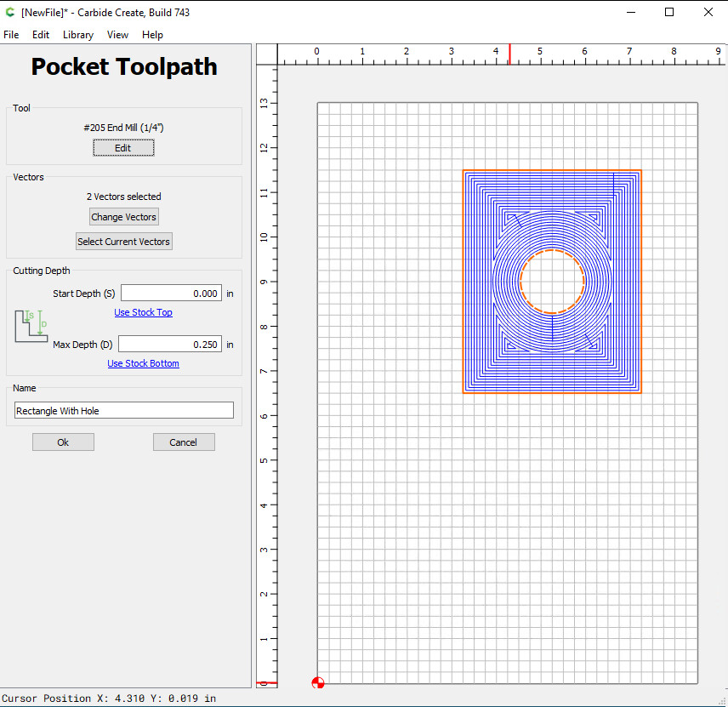Focus the Start Depth input field
The width and height of the screenshot is (728, 707).
[171, 294]
